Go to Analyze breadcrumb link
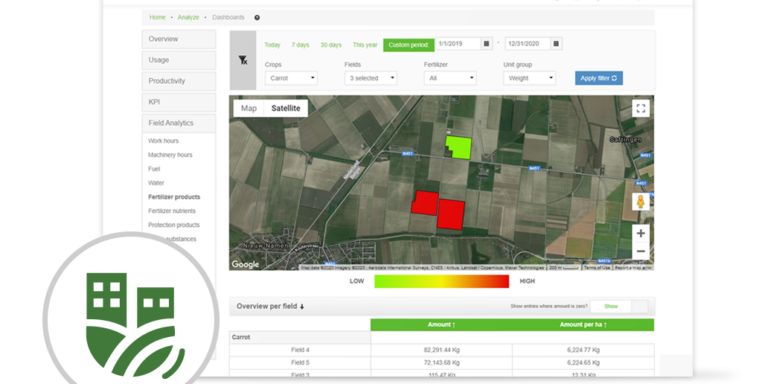The image size is (768, 384). point(189,17)
